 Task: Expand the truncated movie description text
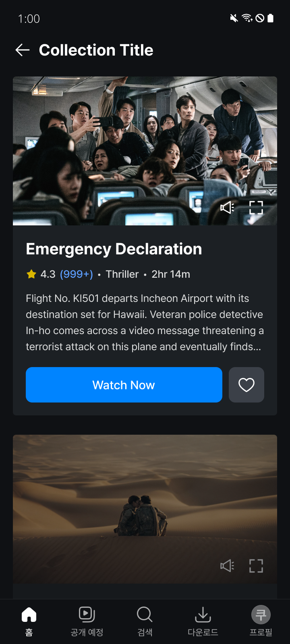(145, 322)
